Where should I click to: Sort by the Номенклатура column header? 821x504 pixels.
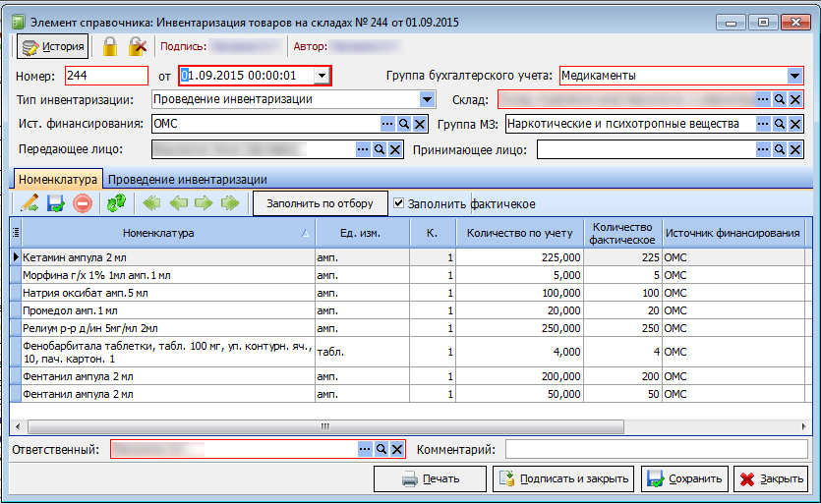pyautogui.click(x=167, y=233)
